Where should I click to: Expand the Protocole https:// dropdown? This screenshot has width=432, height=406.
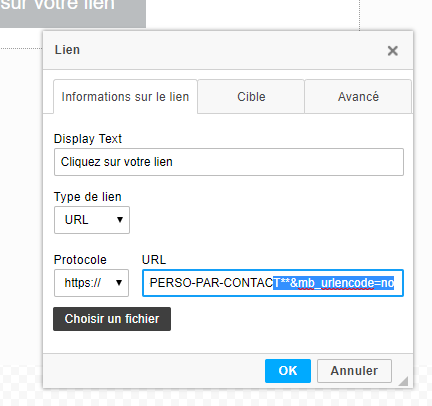91,283
